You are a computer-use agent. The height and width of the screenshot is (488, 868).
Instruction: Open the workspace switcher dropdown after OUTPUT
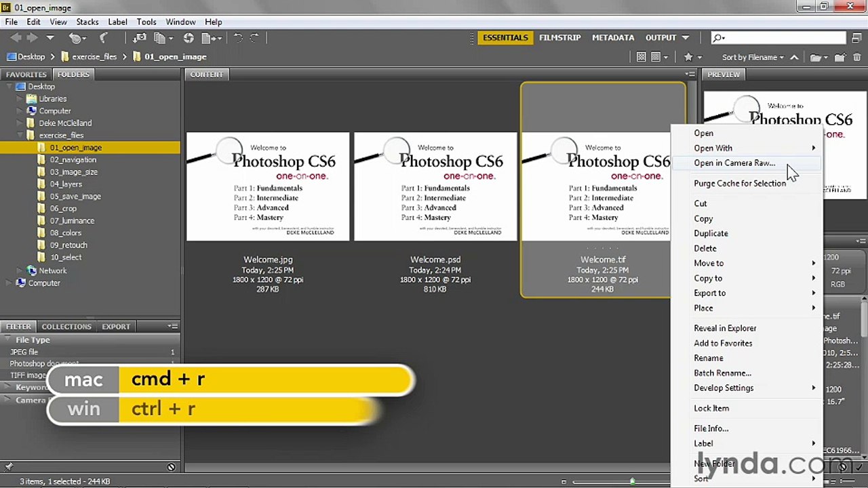(686, 38)
